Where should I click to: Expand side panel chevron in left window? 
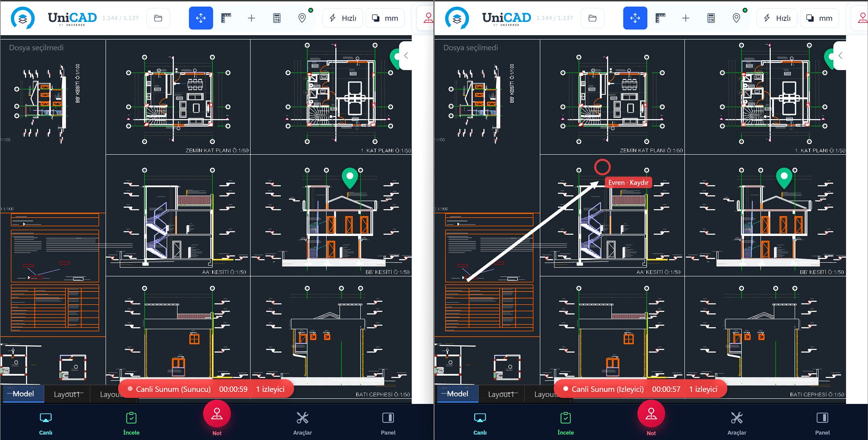(x=406, y=56)
